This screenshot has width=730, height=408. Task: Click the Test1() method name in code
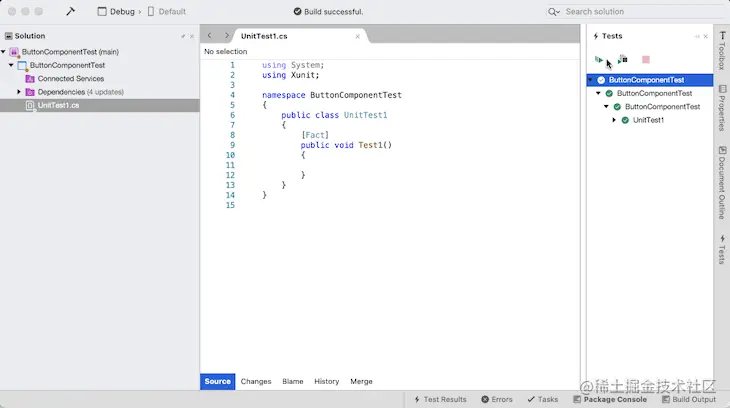coord(375,145)
